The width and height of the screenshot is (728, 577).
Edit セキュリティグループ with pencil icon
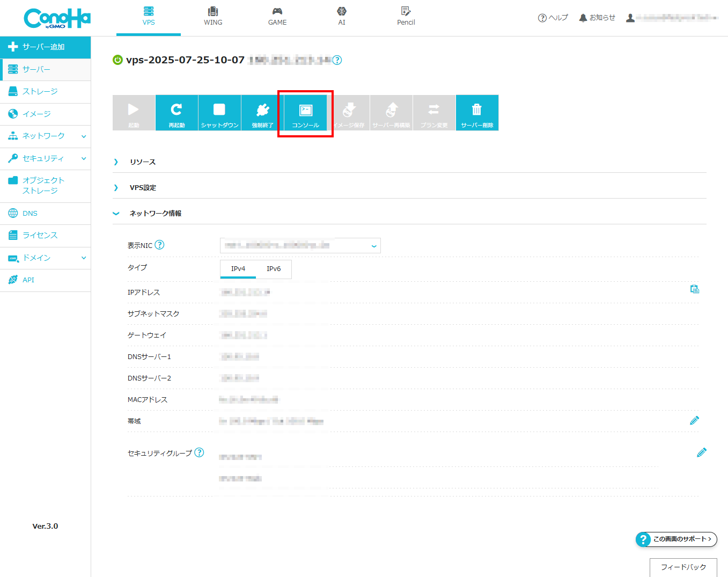click(702, 452)
